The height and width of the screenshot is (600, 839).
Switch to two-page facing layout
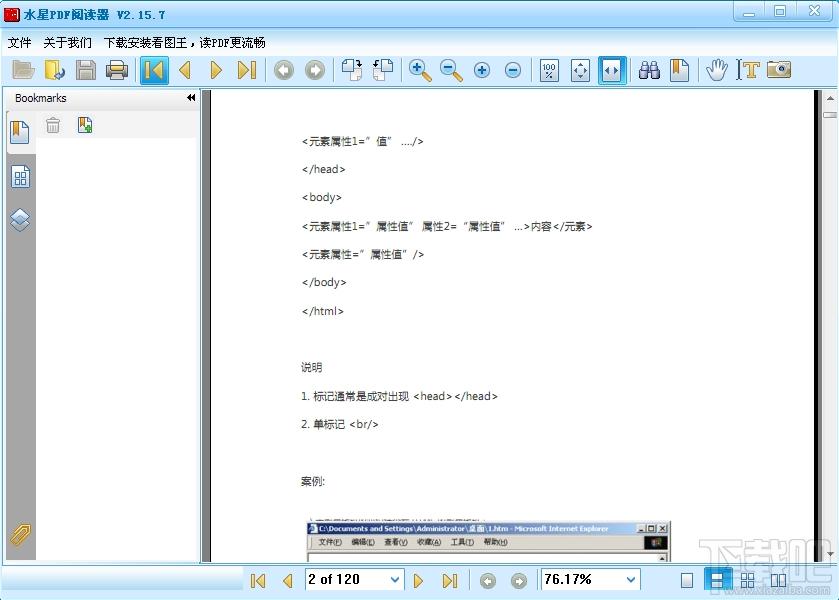tap(778, 580)
